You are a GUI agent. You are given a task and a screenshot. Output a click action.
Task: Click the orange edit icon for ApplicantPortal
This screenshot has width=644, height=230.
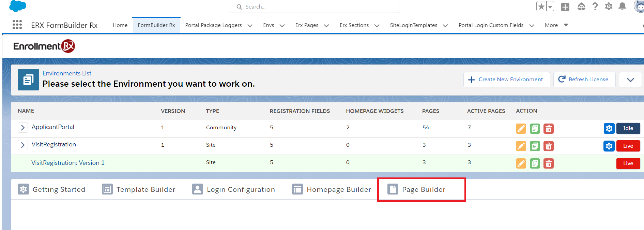[521, 129]
